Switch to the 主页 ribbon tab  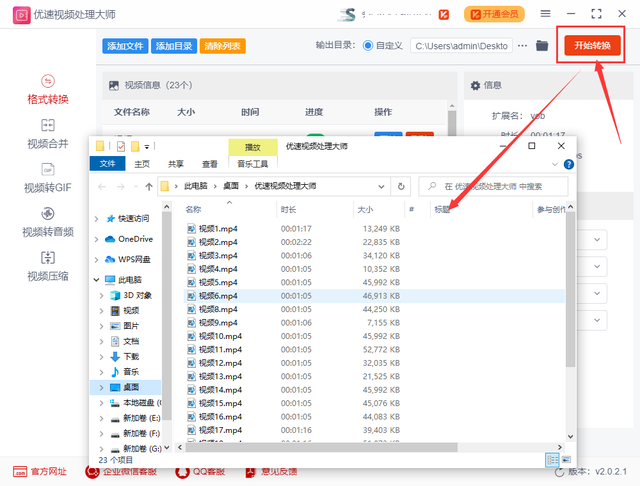click(142, 164)
